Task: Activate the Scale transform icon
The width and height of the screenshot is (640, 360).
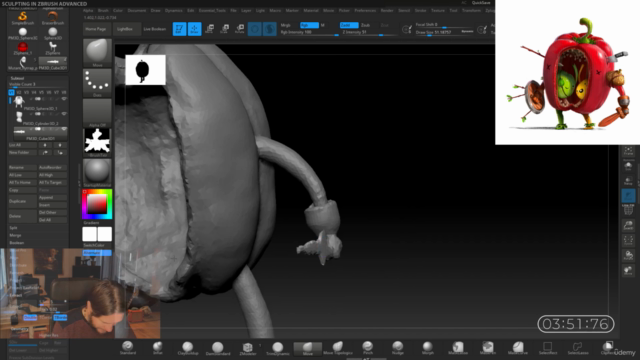Action: coord(224,29)
